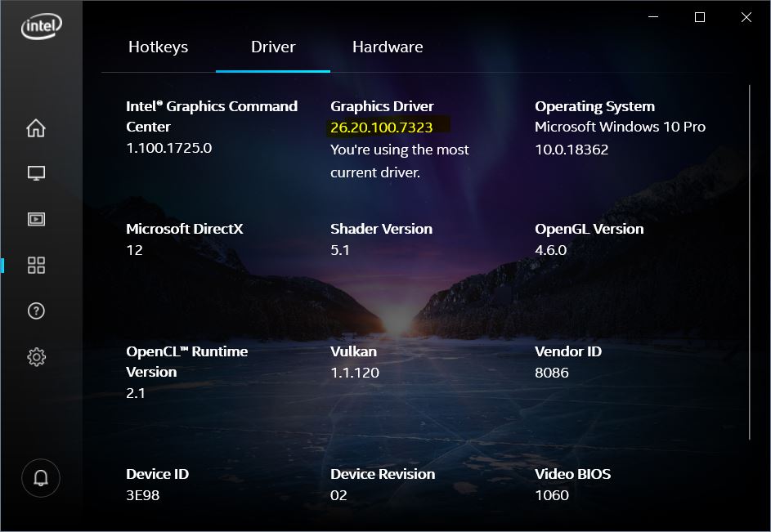Click OpenGL Version value 4.6.0
This screenshot has height=532, width=771.
tap(551, 250)
